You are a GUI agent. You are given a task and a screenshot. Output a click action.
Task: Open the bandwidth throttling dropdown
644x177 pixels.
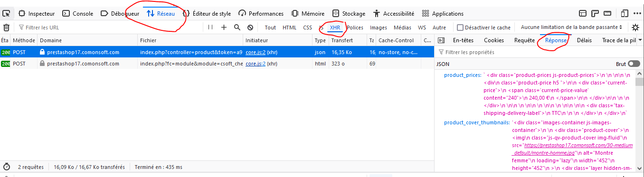pyautogui.click(x=571, y=28)
